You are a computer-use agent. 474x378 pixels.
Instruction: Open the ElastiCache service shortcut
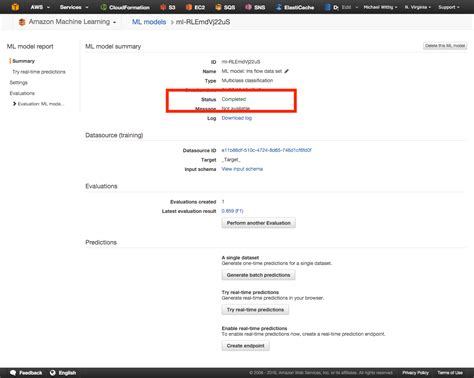tap(295, 7)
